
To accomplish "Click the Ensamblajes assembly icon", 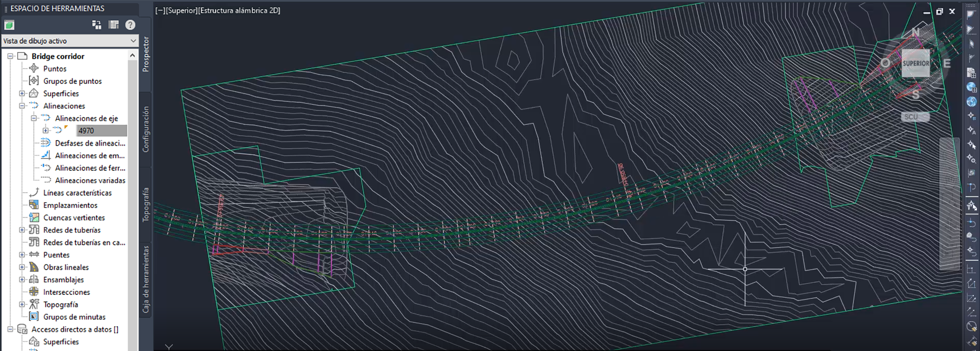I will click(x=34, y=279).
